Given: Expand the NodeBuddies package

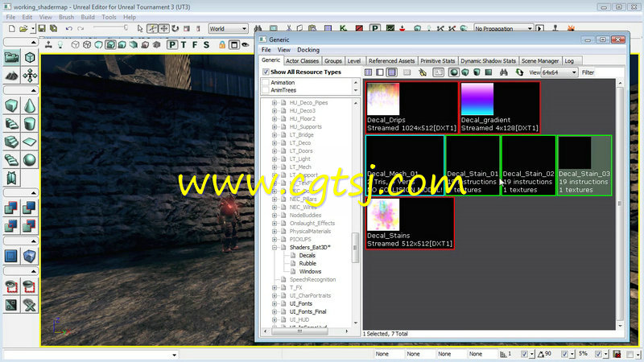Looking at the screenshot, I should [x=275, y=215].
